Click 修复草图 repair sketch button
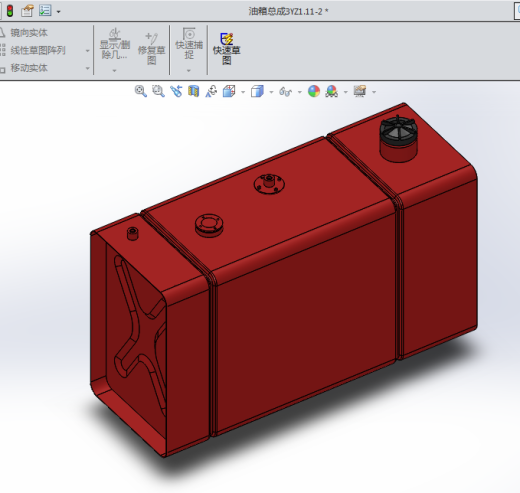 pos(151,48)
